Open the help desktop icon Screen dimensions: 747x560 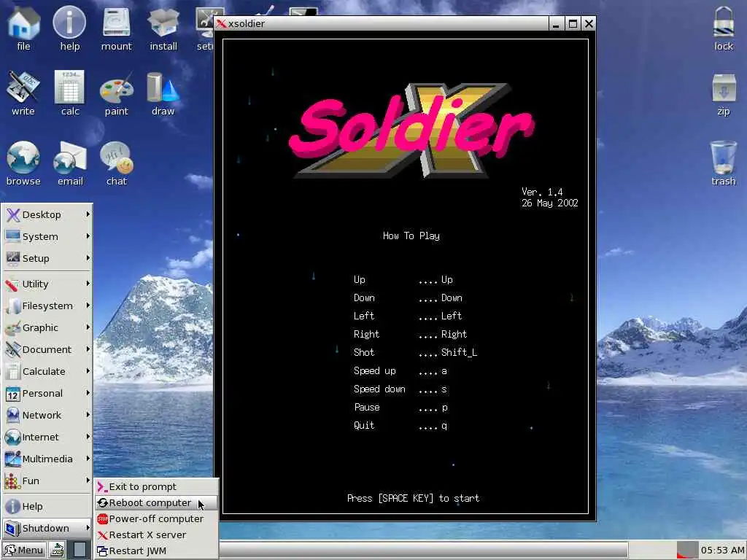pyautogui.click(x=69, y=28)
